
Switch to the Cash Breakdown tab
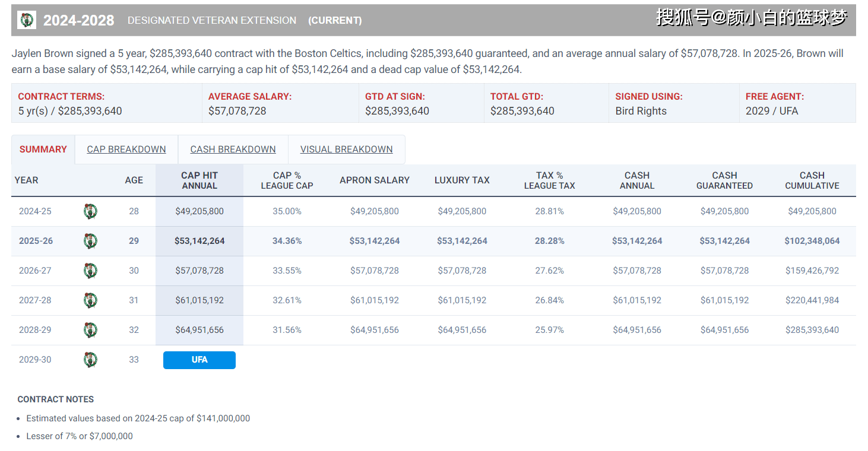click(x=233, y=150)
